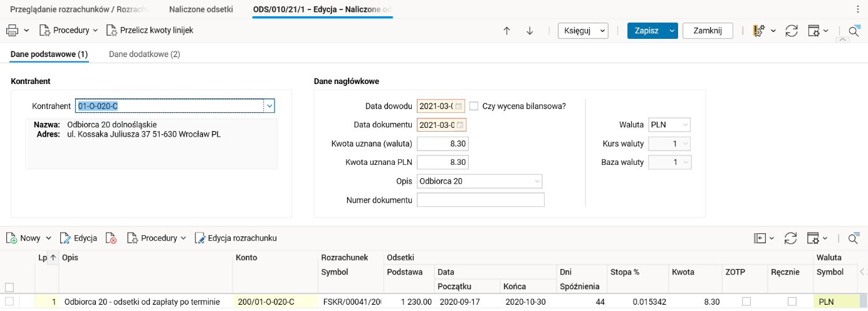The height and width of the screenshot is (311, 868).
Task: Click Edycja rozrachunku
Action: [236, 238]
